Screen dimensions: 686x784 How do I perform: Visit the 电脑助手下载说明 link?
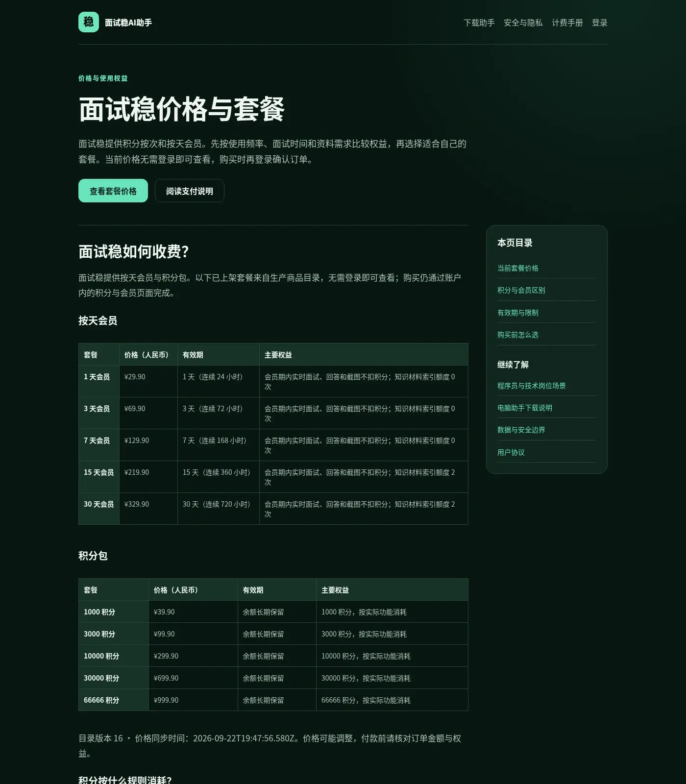point(525,408)
